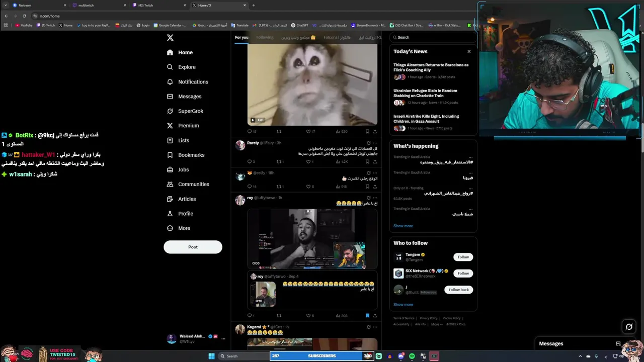Open Spotify from the taskbar
The width and height of the screenshot is (644, 362).
click(412, 356)
